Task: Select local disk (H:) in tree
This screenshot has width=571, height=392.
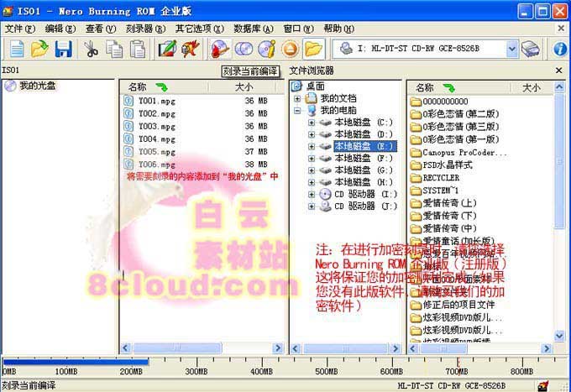Action: [364, 182]
